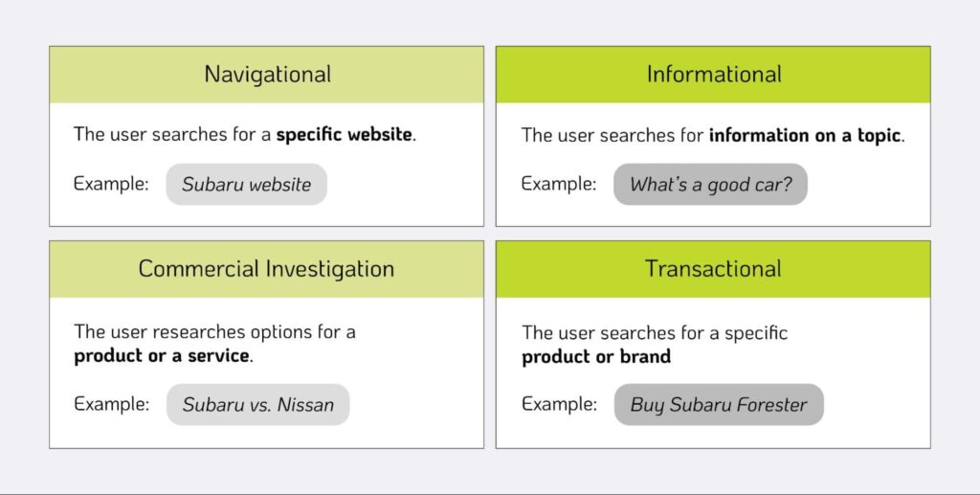The image size is (980, 495).
Task: Open the Commercial Investigation header
Action: (x=267, y=269)
